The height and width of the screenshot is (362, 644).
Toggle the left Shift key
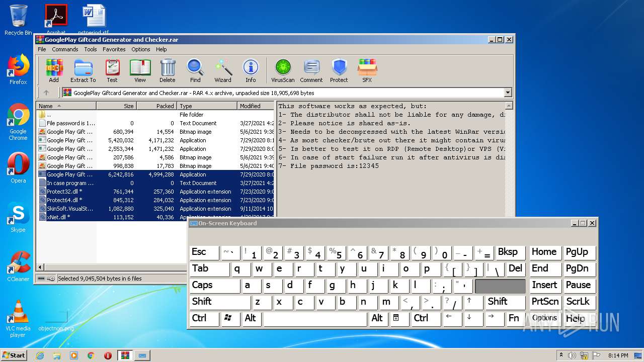[220, 302]
